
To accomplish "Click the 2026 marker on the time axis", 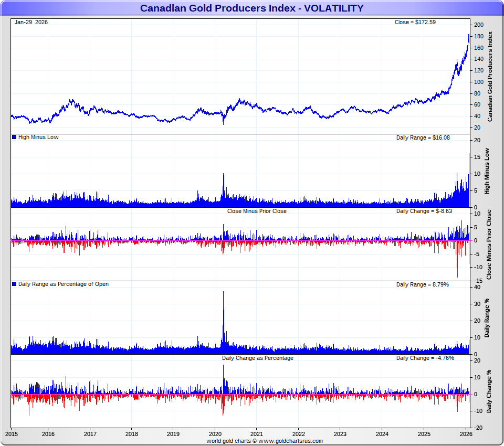I will tap(466, 434).
